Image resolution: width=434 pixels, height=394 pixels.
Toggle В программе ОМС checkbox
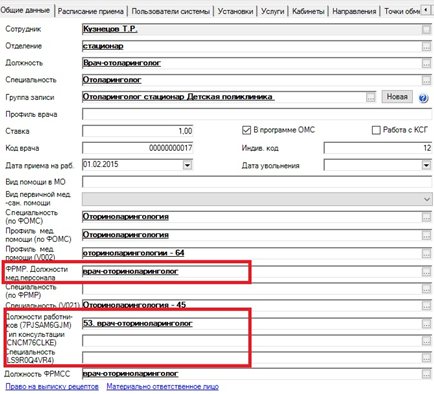246,130
